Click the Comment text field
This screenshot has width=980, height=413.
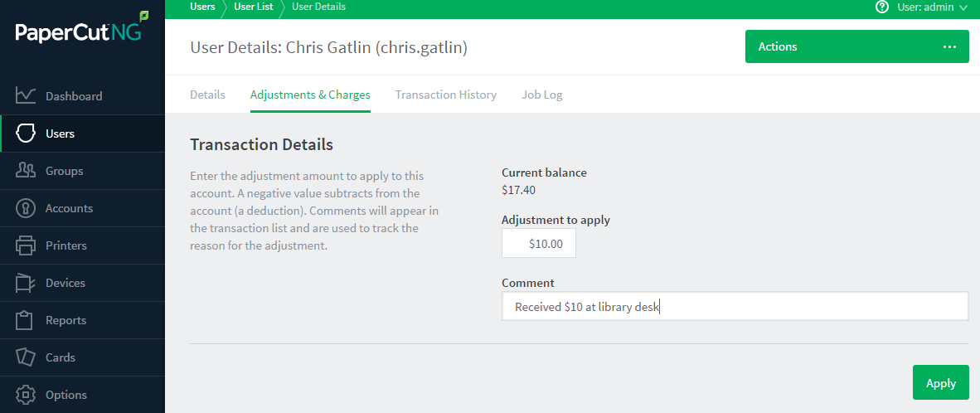735,307
